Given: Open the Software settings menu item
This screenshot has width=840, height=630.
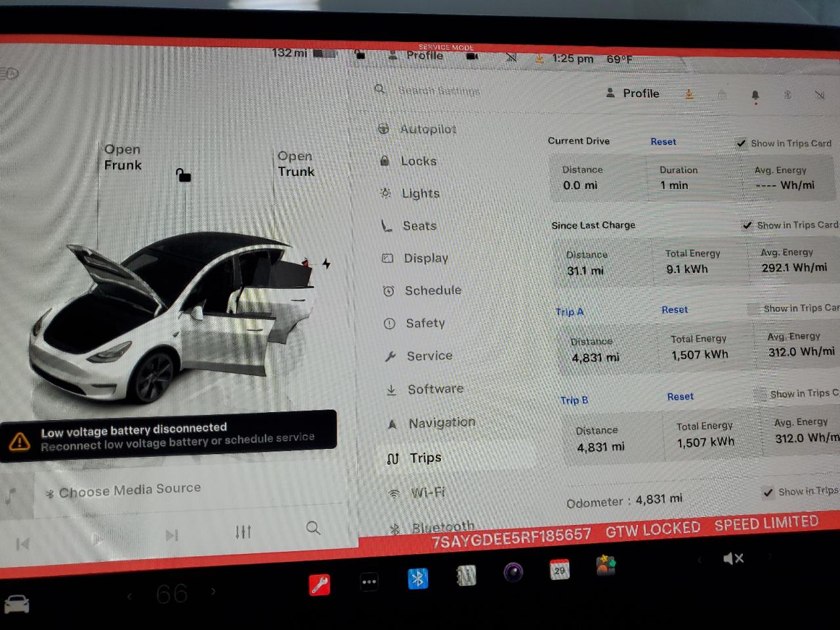Looking at the screenshot, I should (435, 389).
